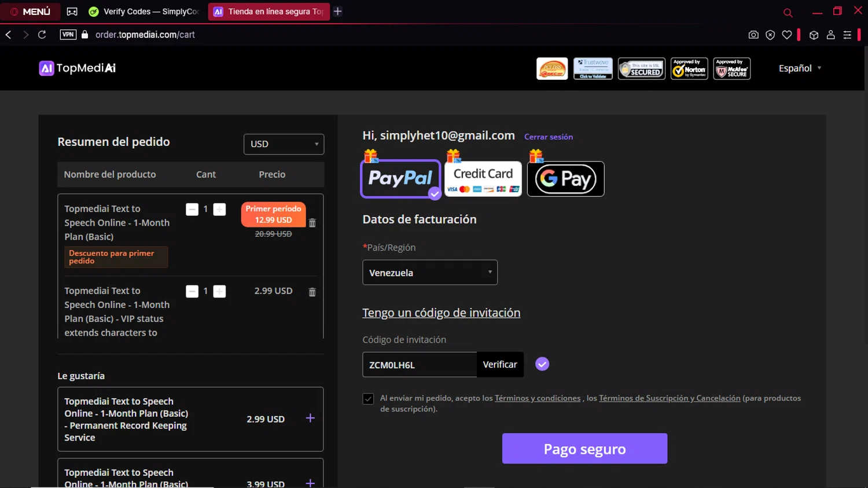Click the Nombre del producto column header

pos(110,174)
